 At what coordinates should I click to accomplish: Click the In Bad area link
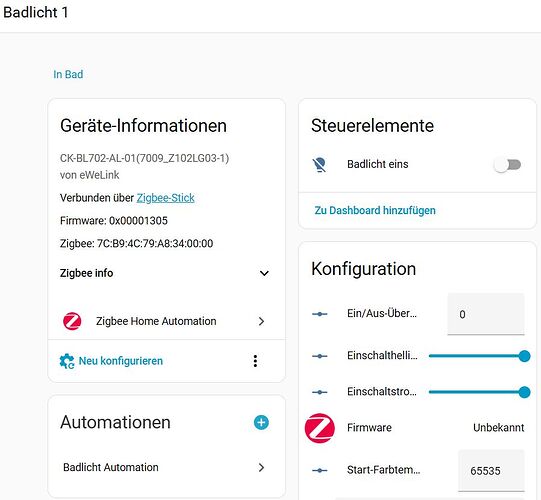68,74
